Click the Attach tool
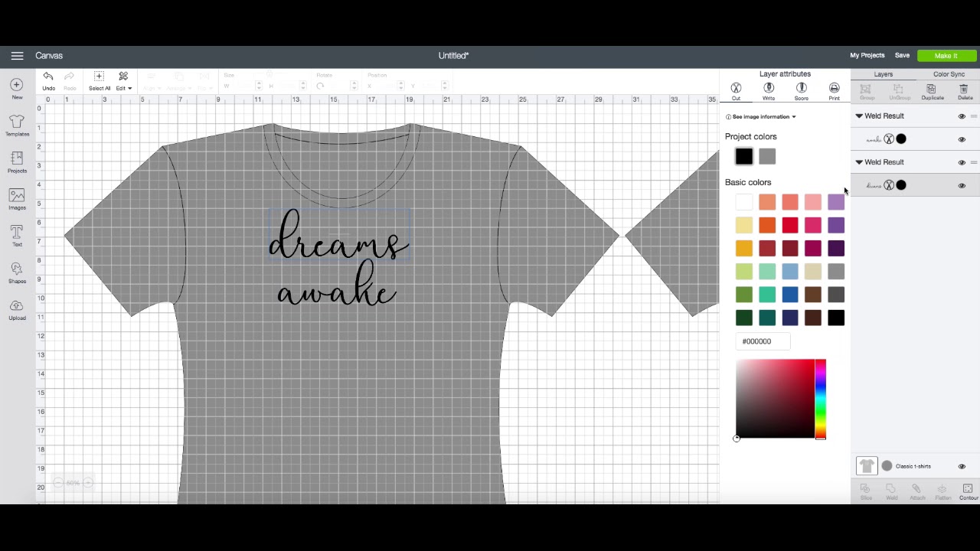This screenshot has height=551, width=980. [916, 492]
